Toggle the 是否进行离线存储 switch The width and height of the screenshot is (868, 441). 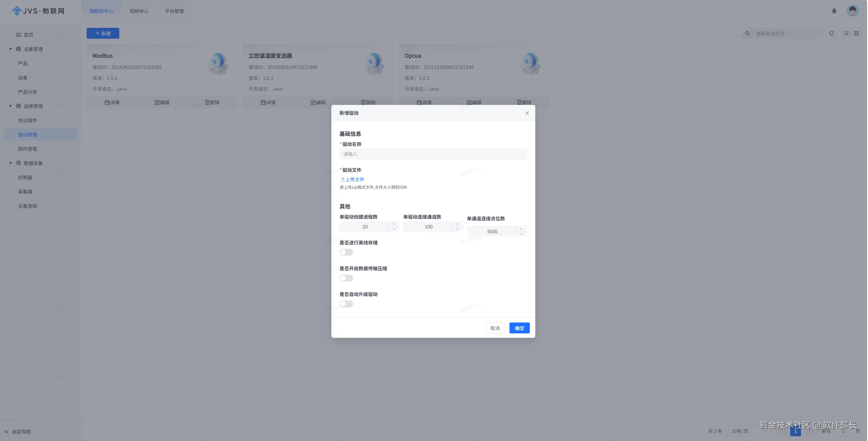coord(346,252)
